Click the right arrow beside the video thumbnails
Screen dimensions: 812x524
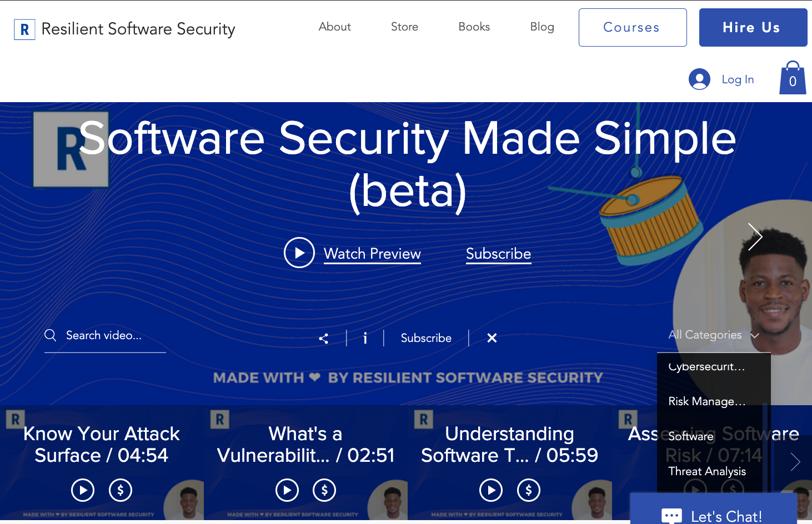click(796, 462)
